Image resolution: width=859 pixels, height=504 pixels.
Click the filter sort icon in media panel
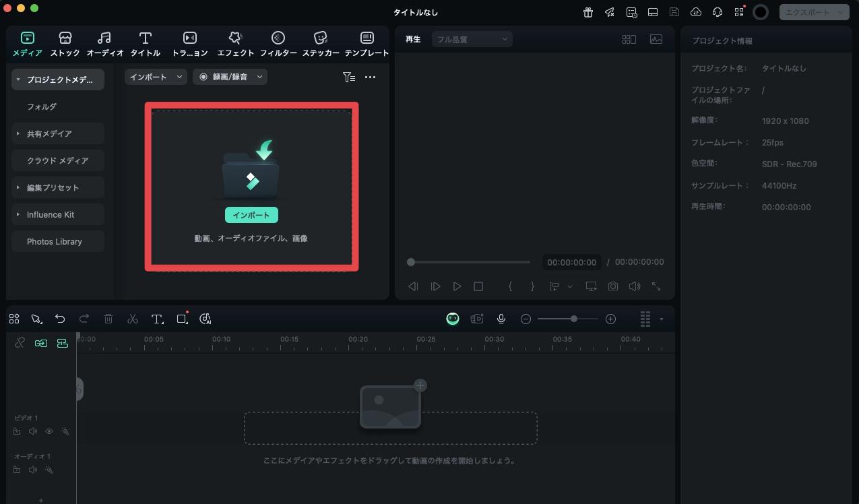pyautogui.click(x=348, y=77)
